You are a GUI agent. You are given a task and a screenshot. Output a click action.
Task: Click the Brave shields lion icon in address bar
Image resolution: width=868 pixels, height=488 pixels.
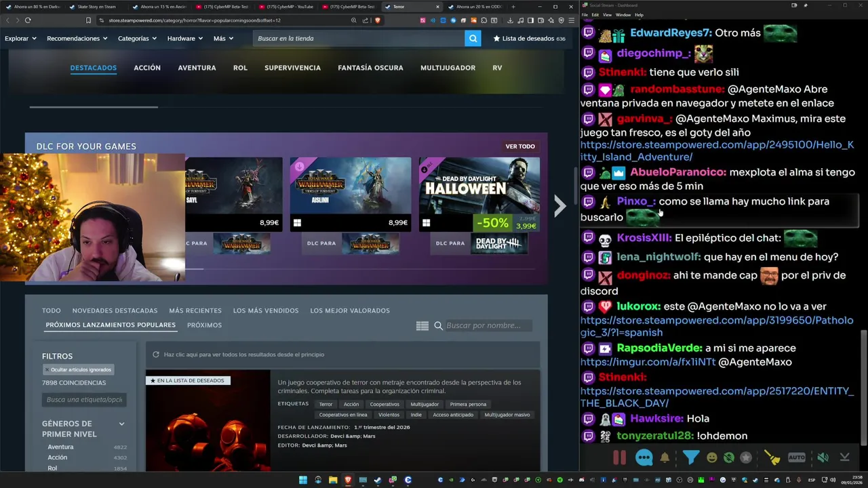pyautogui.click(x=378, y=20)
